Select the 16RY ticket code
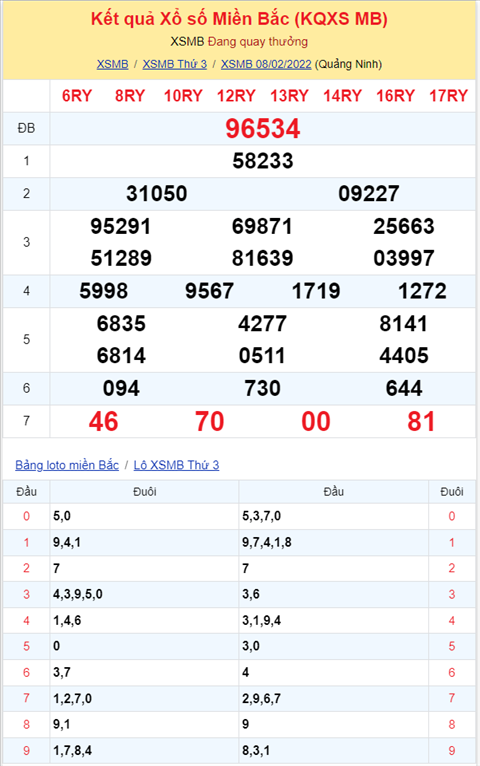480x766 pixels. point(396,96)
